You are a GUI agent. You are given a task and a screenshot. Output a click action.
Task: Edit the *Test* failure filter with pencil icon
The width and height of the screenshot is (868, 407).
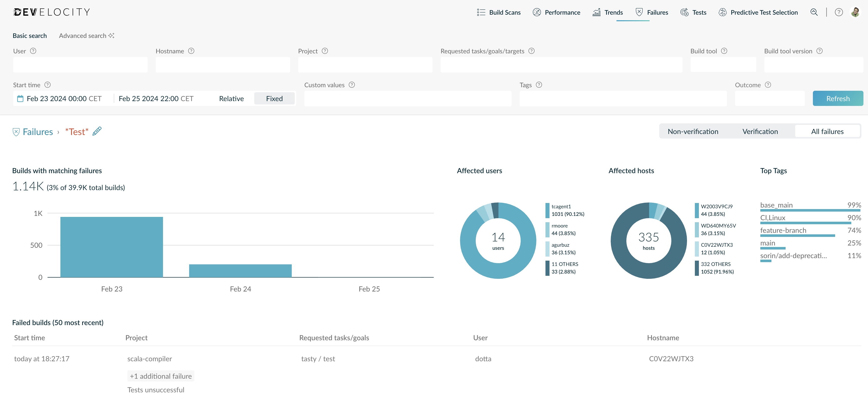[x=97, y=131]
